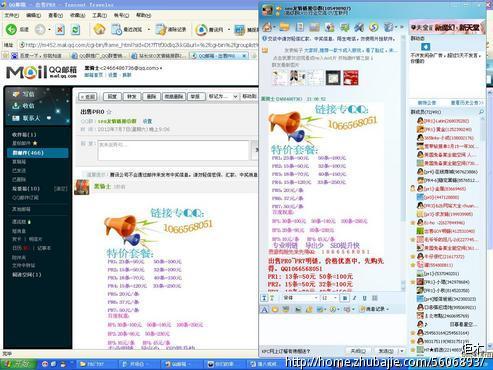
Task: Open the emoticon smiley picker in chat toolbar
Action: [x=275, y=310]
